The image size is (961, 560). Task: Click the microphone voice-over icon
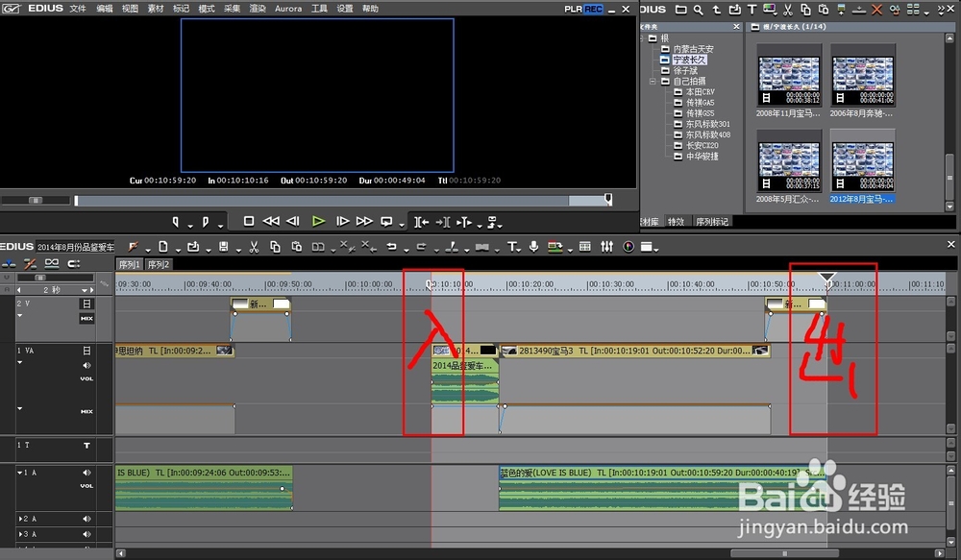(x=533, y=247)
